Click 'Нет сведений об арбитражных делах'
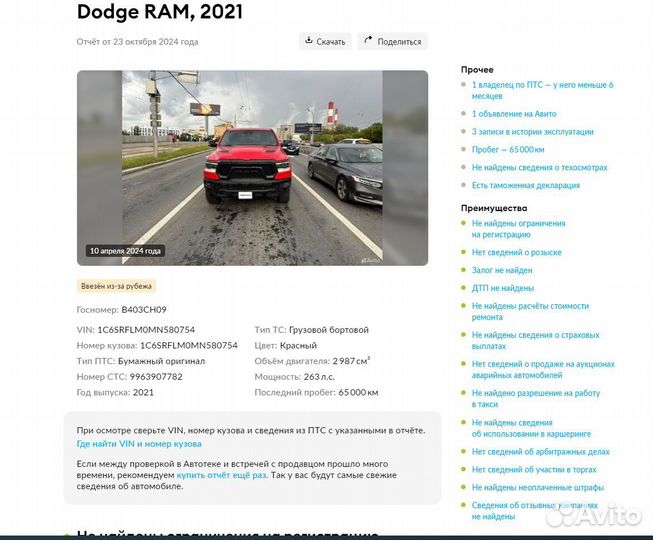This screenshot has width=653, height=540. pyautogui.click(x=540, y=452)
